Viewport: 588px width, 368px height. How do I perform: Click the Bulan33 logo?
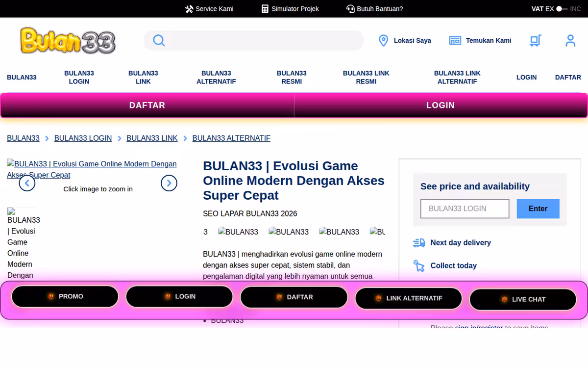pyautogui.click(x=68, y=40)
